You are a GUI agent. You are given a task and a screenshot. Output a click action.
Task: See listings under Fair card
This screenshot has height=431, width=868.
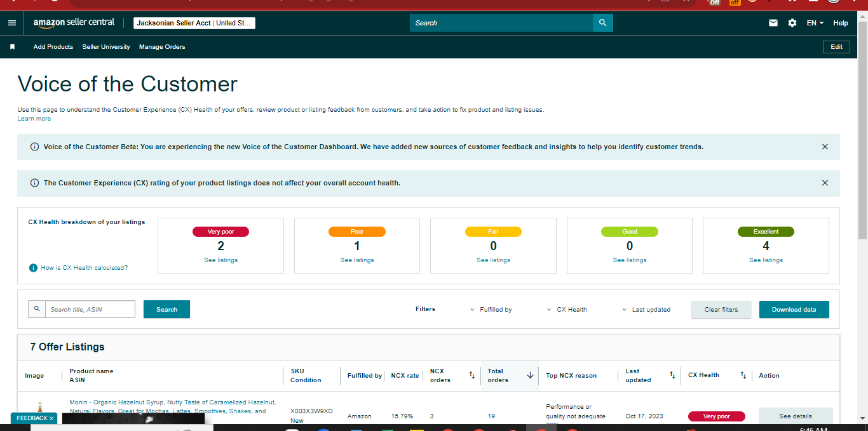493,260
